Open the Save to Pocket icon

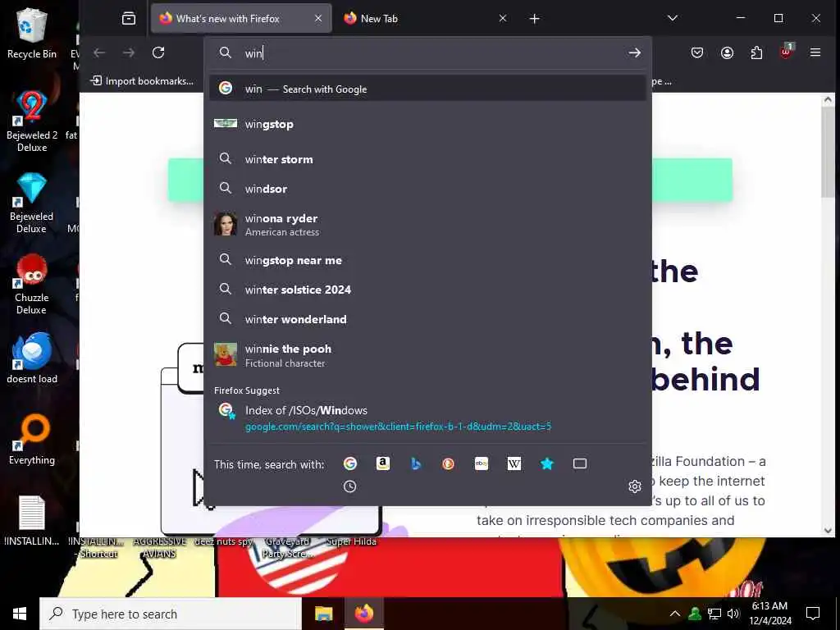(x=697, y=52)
